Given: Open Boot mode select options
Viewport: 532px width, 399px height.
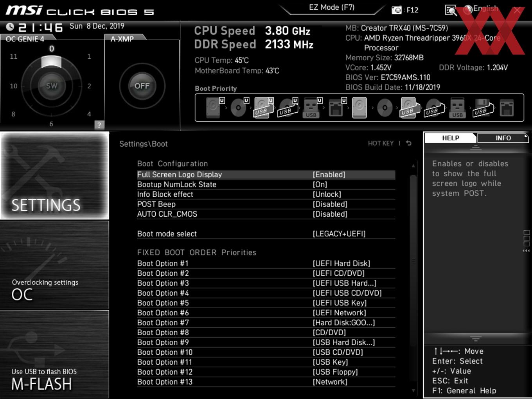Looking at the screenshot, I should [266, 234].
